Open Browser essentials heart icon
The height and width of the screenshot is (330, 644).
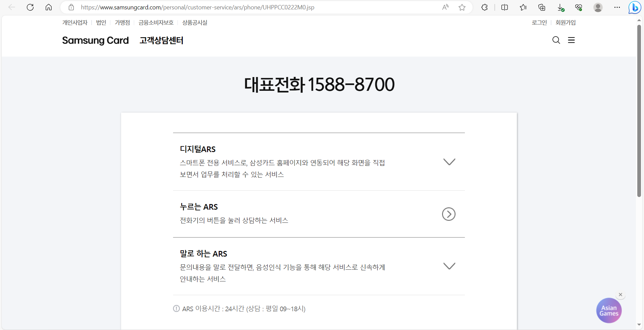(579, 7)
